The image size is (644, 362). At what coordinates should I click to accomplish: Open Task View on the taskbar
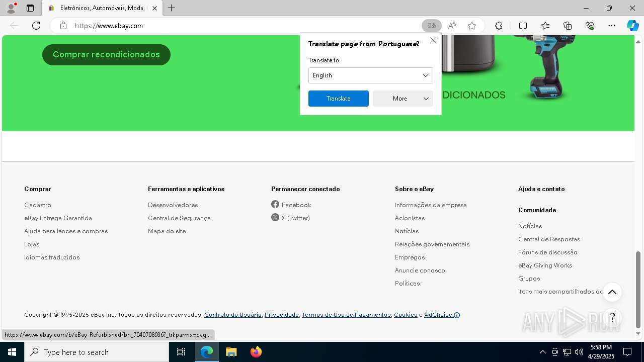[181, 352]
